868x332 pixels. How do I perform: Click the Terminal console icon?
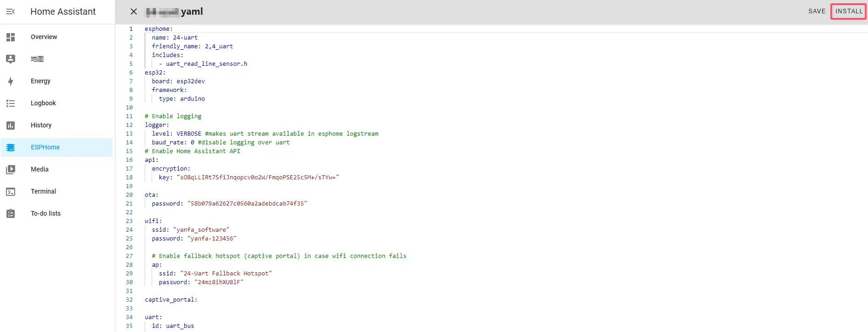[11, 192]
